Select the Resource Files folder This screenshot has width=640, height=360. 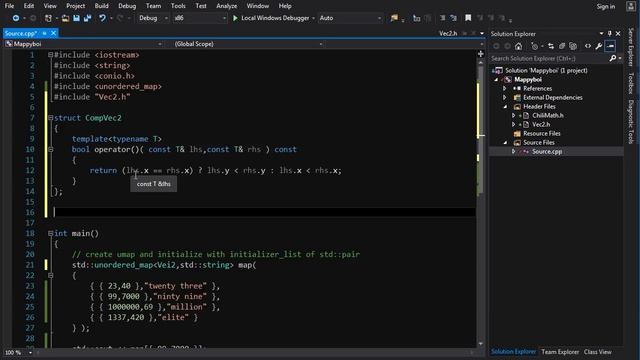tap(542, 133)
